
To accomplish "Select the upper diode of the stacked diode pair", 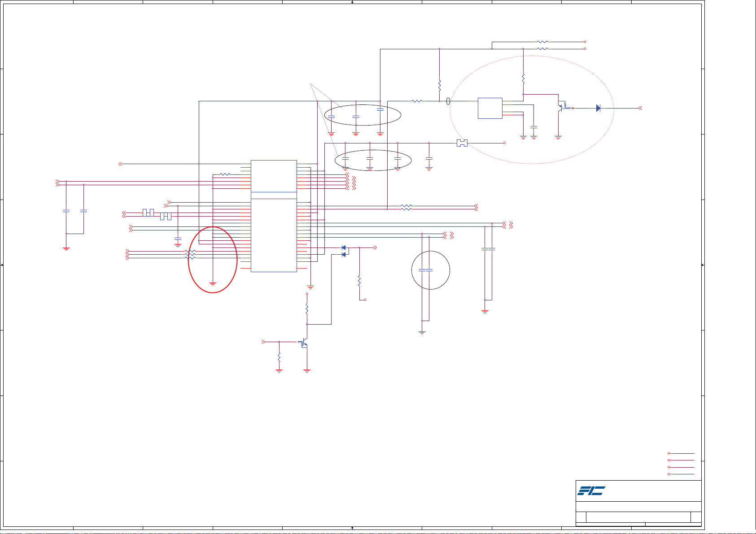I will (x=344, y=247).
